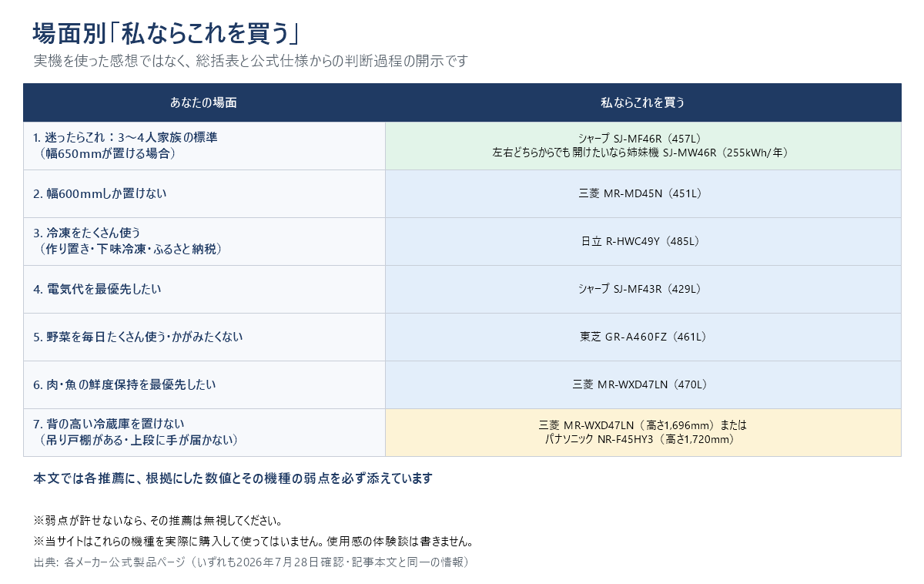This screenshot has width=924, height=584.
Task: Click the 三菱 MR-WXD47LN（470L） cell
Action: [x=643, y=384]
